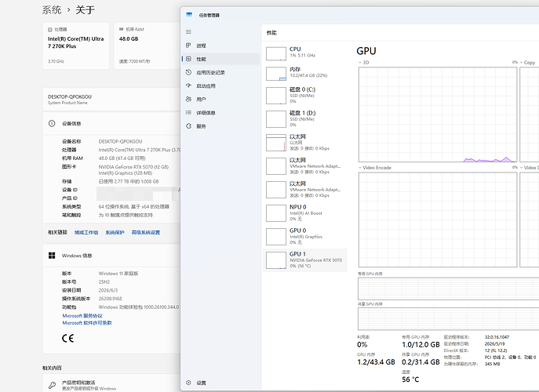Collapse the Windows 信息 section in Settings

pyautogui.click(x=111, y=256)
